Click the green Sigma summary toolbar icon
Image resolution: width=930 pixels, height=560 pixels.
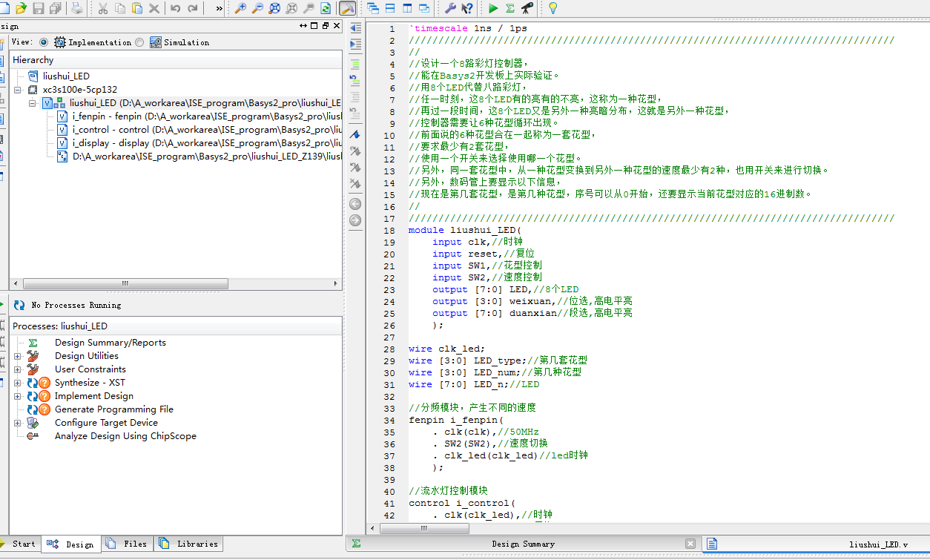(510, 8)
